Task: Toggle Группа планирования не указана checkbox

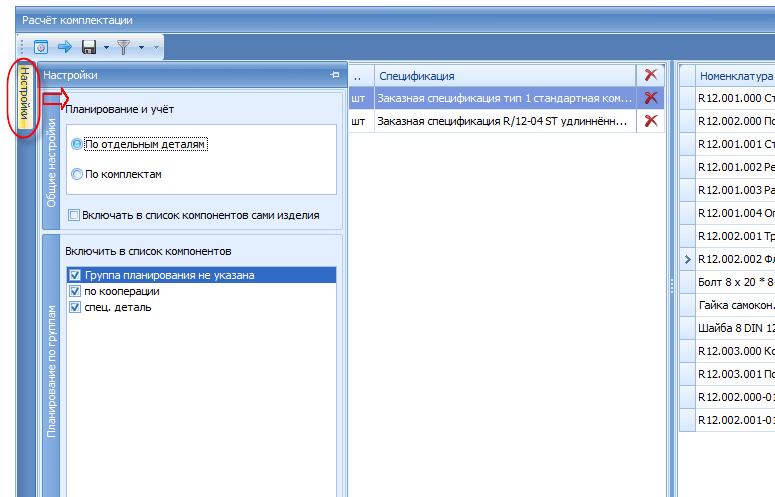Action: 75,275
